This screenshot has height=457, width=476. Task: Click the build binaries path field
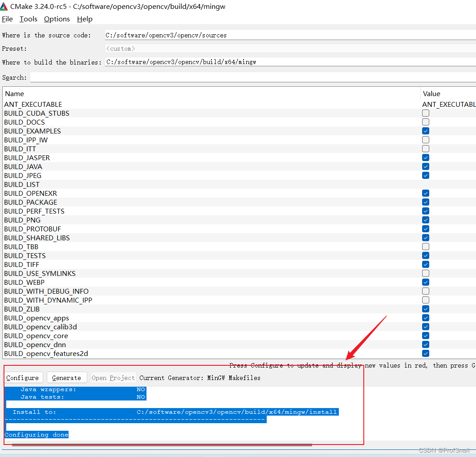290,62
